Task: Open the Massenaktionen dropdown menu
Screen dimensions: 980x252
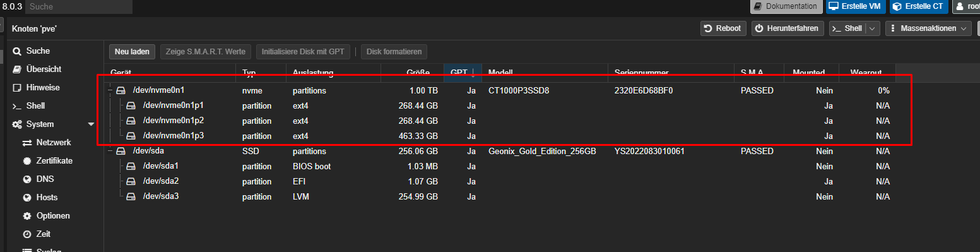Action: [x=929, y=28]
